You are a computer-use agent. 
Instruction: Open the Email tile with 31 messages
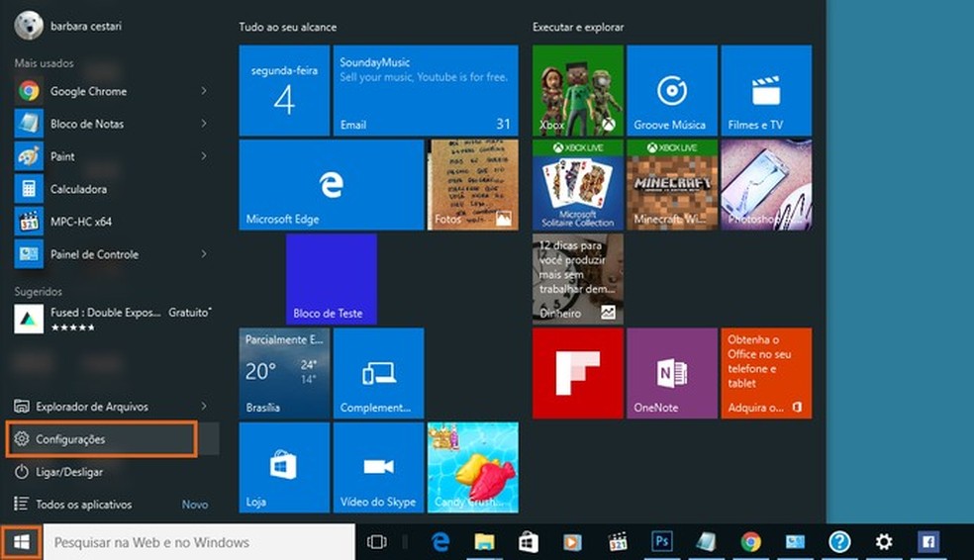pos(426,90)
